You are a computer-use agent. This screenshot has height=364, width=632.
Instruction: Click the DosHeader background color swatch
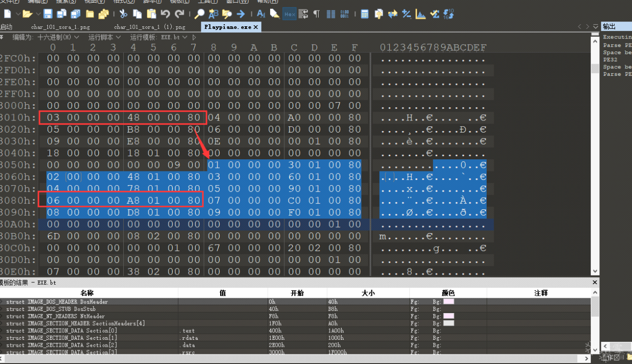(449, 301)
